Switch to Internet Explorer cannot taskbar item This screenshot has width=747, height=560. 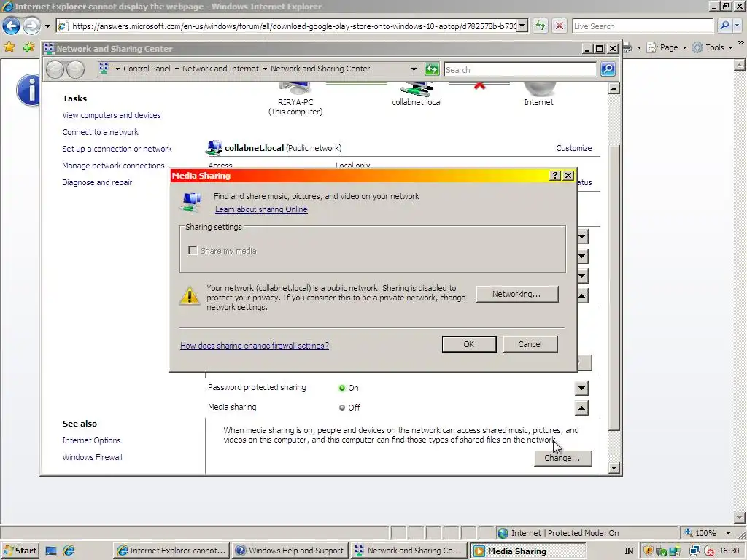171,551
